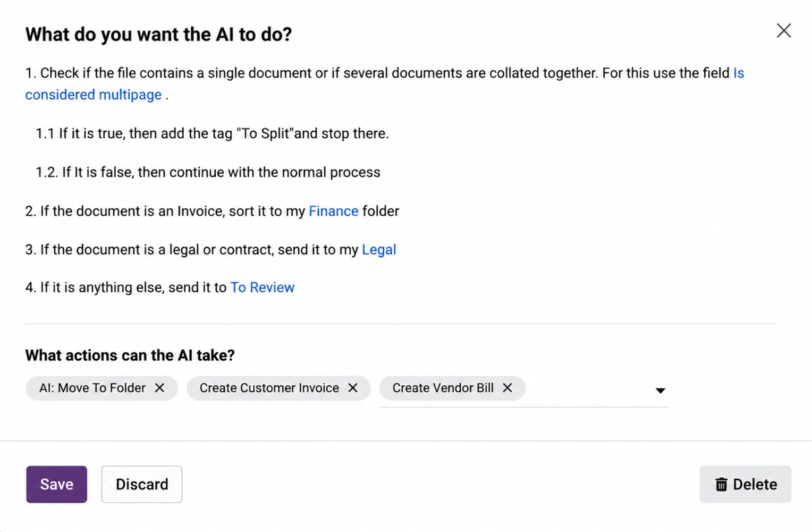Click the legal or contract instruction text
Viewport: 812px width, 532px height.
(210, 250)
